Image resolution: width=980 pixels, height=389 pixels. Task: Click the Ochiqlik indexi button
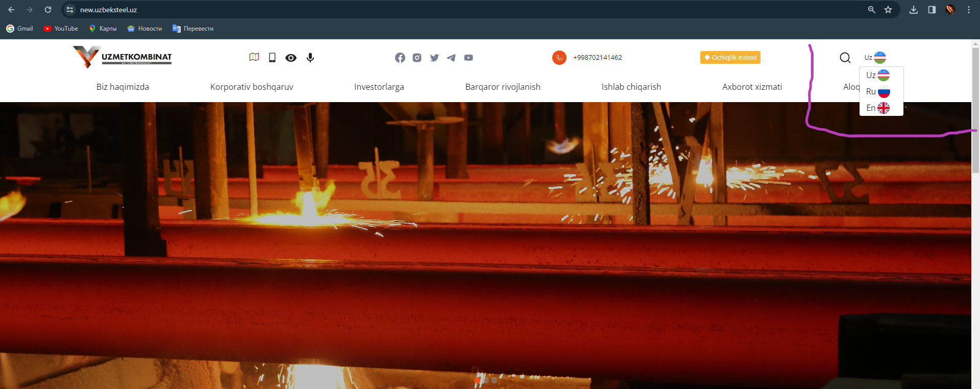point(730,58)
